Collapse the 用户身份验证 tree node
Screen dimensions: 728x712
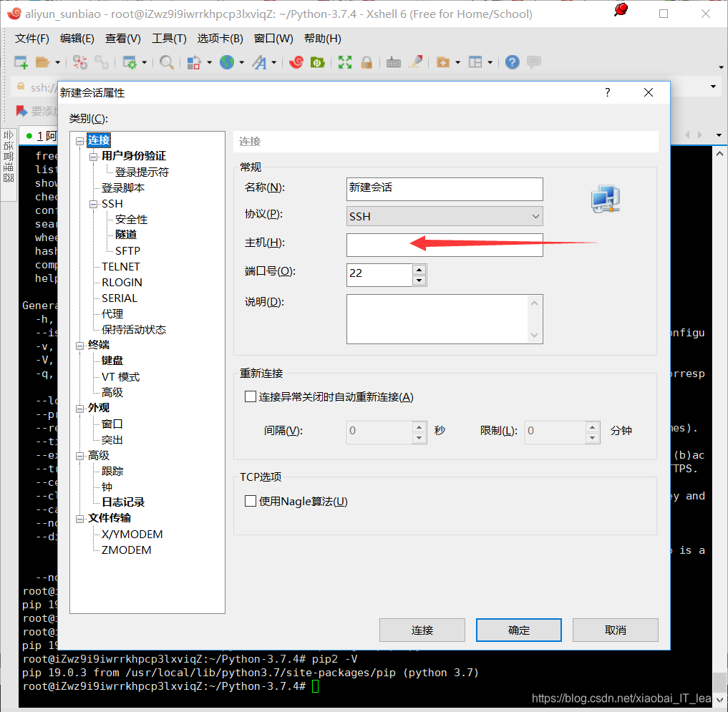pos(93,157)
